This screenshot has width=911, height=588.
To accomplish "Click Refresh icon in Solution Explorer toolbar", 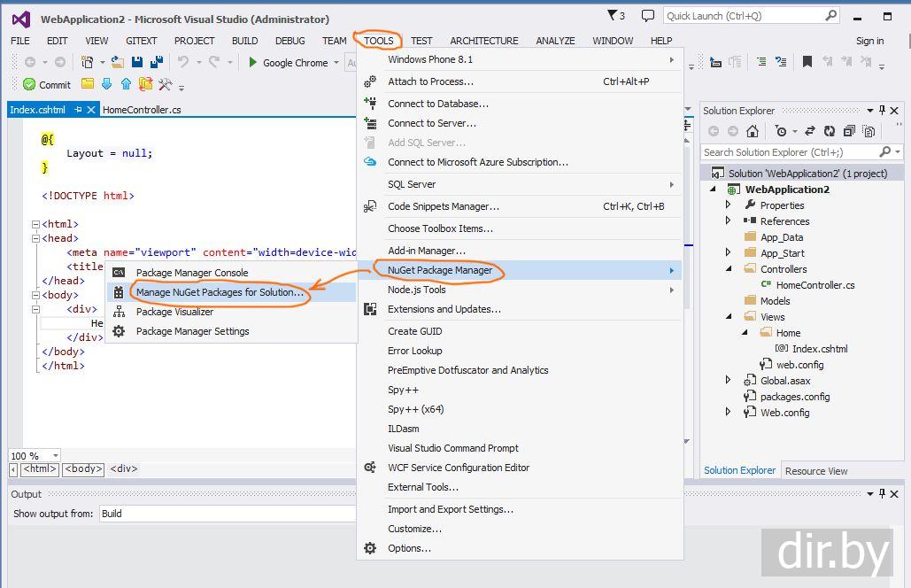I will [830, 131].
